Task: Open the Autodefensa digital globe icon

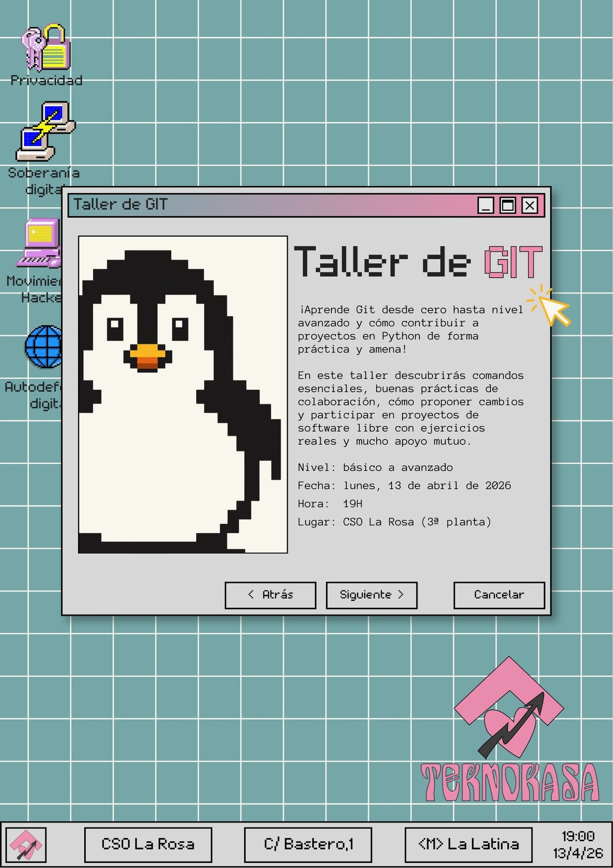Action: tap(44, 347)
